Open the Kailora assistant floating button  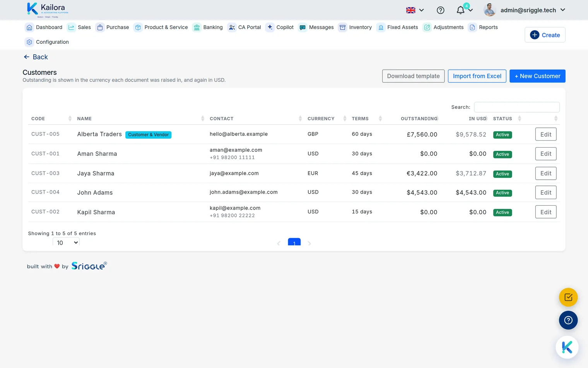(x=567, y=347)
